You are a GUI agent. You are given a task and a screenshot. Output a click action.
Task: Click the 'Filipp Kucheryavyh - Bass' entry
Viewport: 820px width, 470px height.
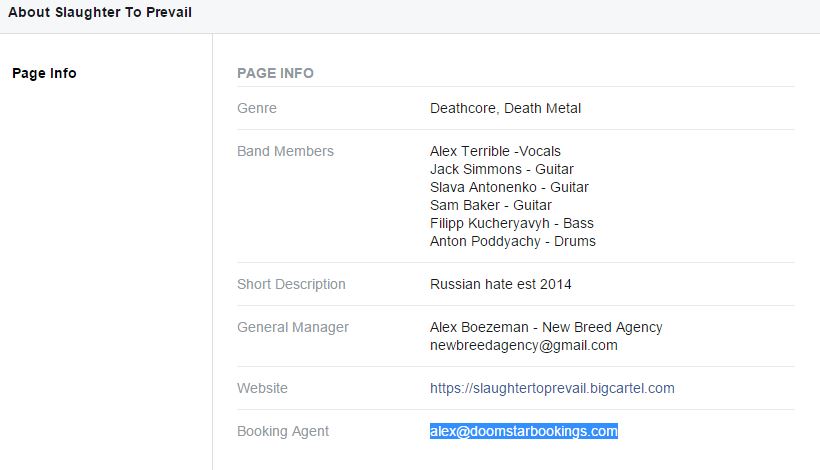(x=511, y=223)
